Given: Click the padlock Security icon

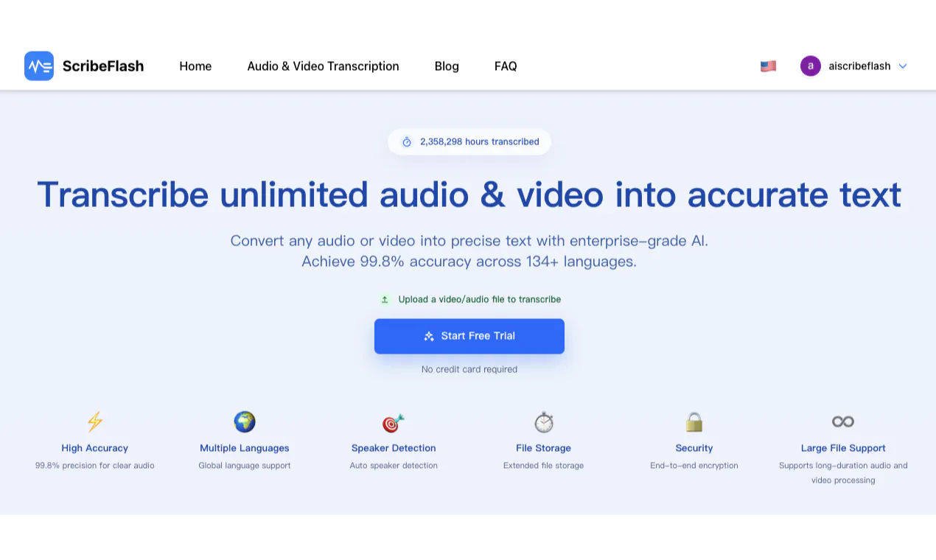Looking at the screenshot, I should click(694, 421).
